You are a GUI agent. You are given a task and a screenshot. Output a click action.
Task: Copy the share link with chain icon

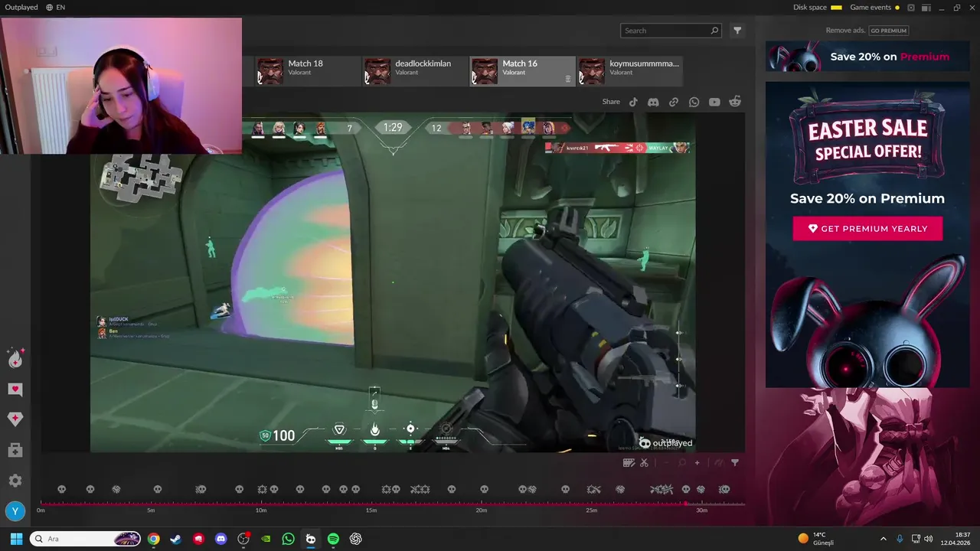(674, 102)
